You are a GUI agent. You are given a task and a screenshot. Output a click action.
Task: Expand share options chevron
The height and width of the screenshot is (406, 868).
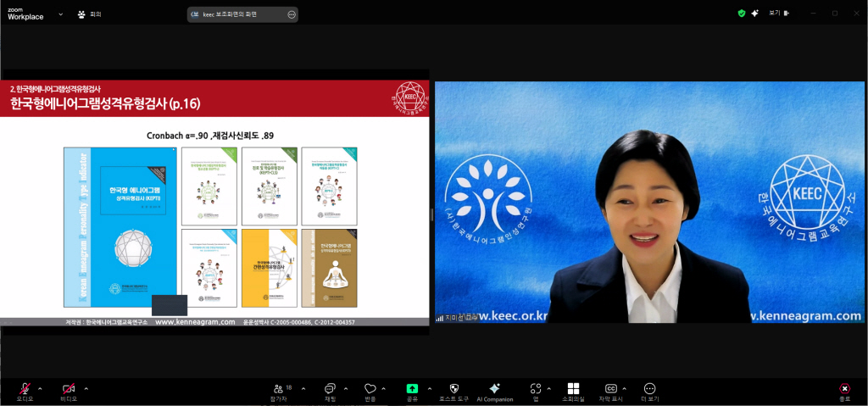(430, 388)
